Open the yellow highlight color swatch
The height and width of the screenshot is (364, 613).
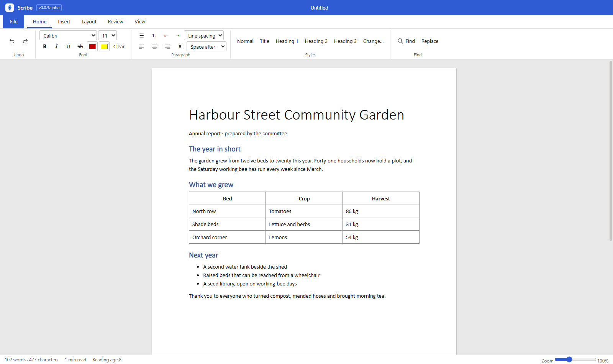click(104, 46)
